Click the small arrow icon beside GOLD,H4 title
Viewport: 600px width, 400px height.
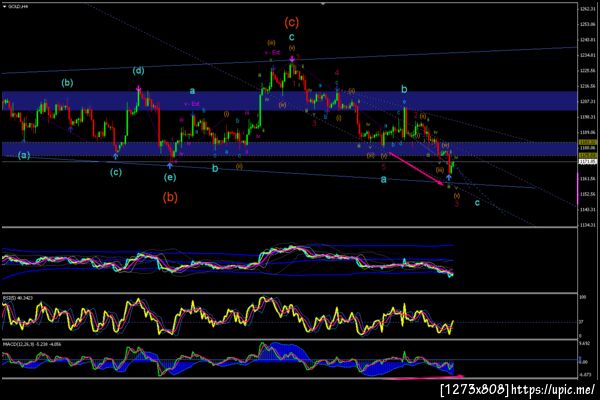pyautogui.click(x=4, y=7)
